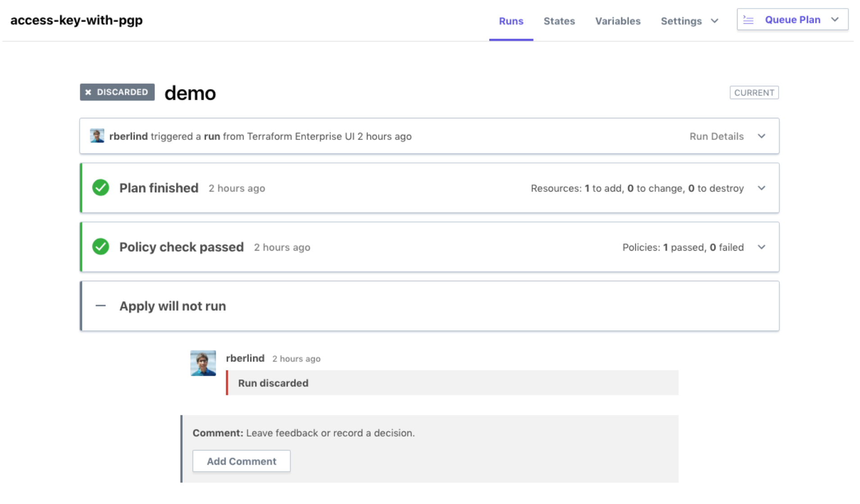
Task: Open the Queue Plan dropdown arrow
Action: pyautogui.click(x=835, y=20)
